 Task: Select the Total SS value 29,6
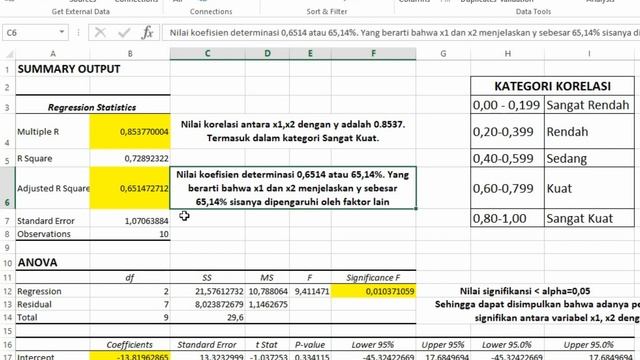(207, 318)
